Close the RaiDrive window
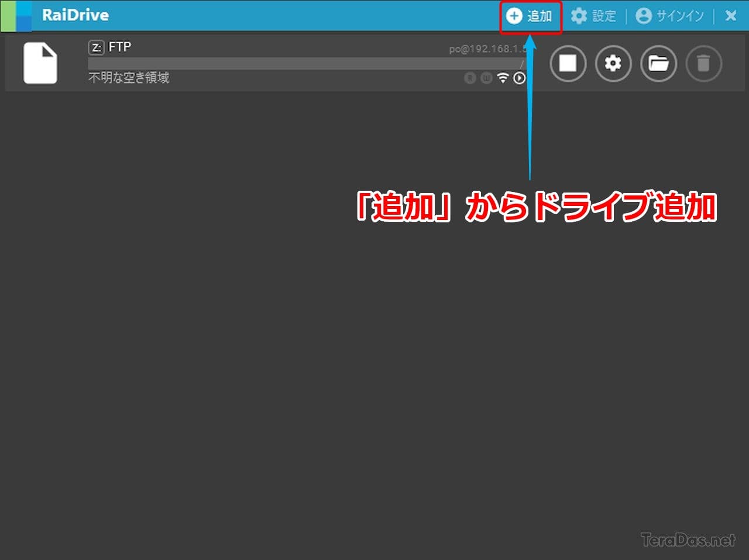Image resolution: width=749 pixels, height=560 pixels. click(730, 16)
